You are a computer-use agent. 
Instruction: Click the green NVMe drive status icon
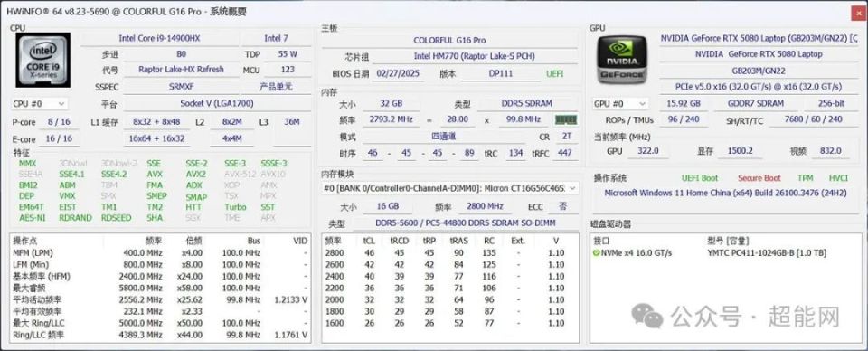[x=596, y=253]
